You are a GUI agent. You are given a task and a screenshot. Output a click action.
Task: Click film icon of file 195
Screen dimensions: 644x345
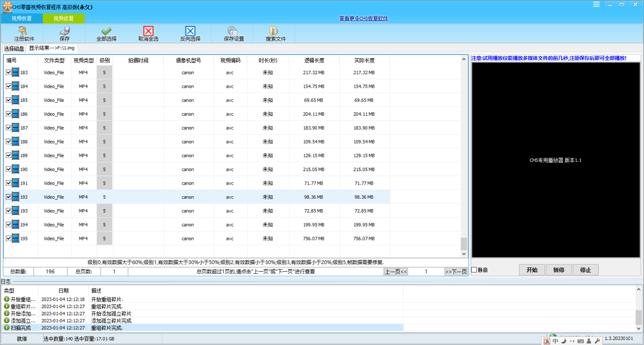15,238
